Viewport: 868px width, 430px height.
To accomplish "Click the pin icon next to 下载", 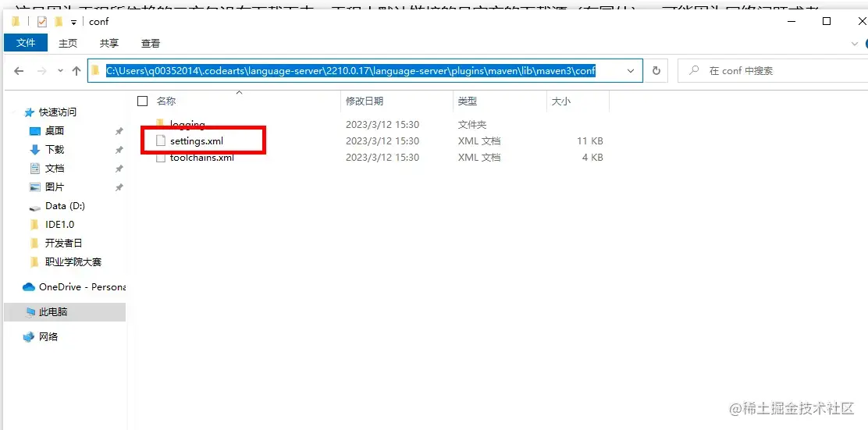I will click(119, 150).
